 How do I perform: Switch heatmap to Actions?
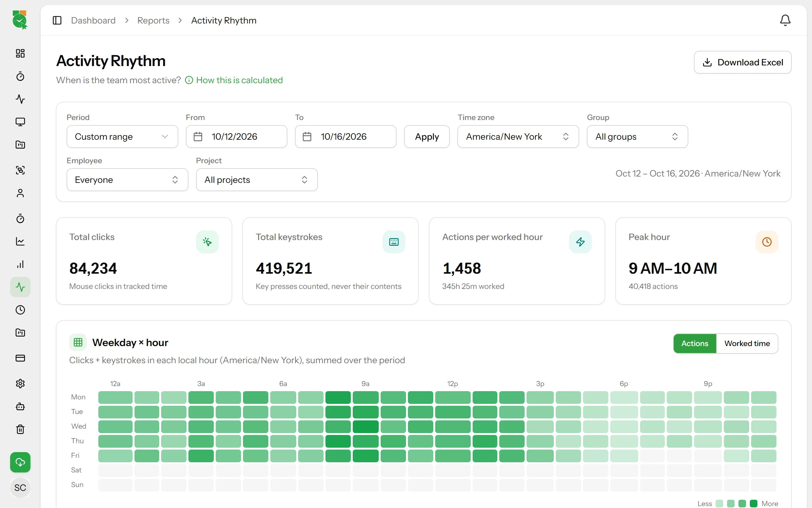click(x=695, y=343)
